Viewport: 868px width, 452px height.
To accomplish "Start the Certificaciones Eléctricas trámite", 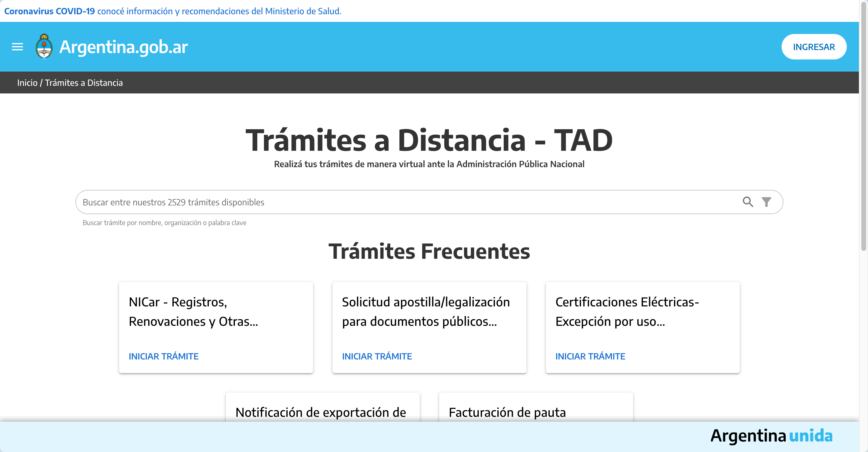I will click(x=590, y=356).
